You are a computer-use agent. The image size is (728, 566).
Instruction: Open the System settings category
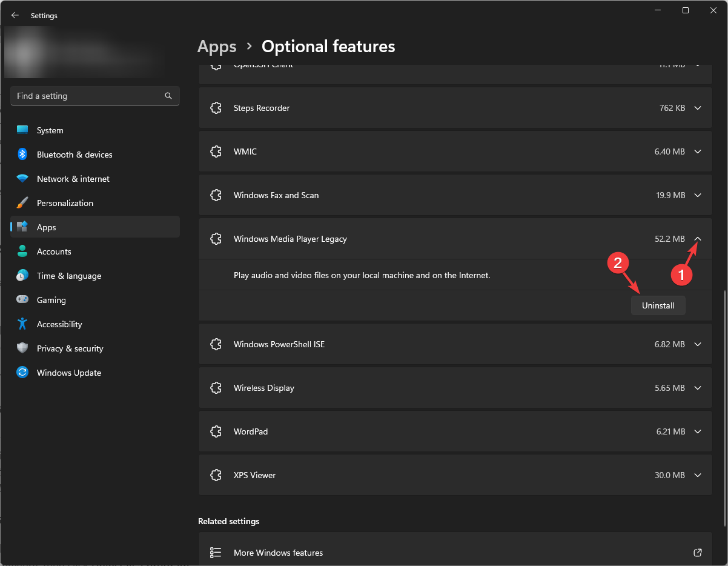(95, 130)
